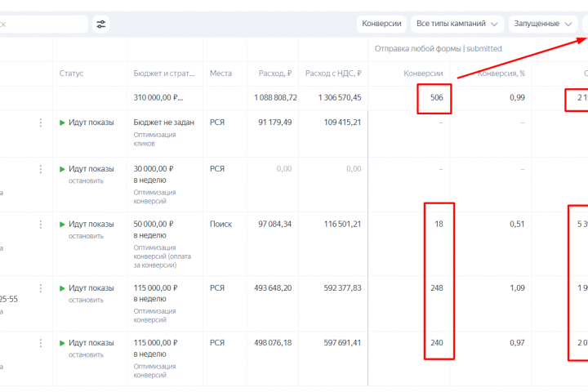The height and width of the screenshot is (392, 588).
Task: Open the three-dot menu for the 498 076,18 campaign
Action: pyautogui.click(x=41, y=343)
